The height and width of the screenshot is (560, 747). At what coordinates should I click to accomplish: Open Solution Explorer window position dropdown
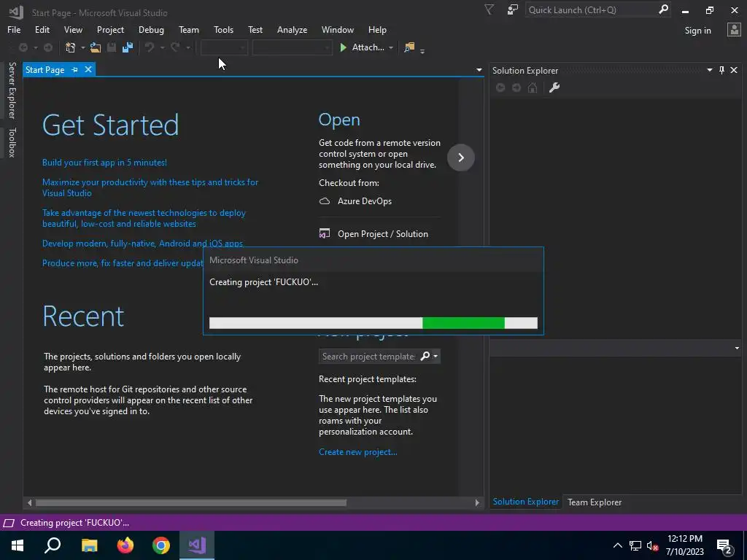pyautogui.click(x=709, y=70)
